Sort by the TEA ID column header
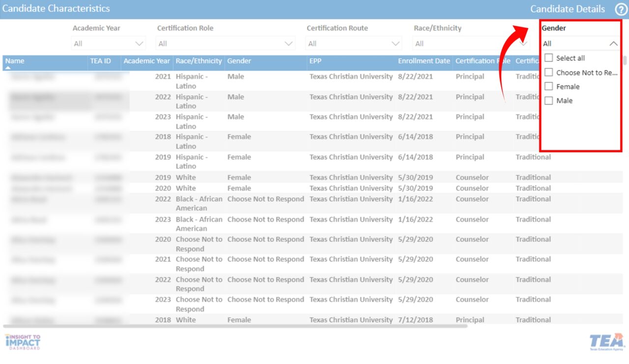This screenshot has width=629, height=364. pos(100,61)
